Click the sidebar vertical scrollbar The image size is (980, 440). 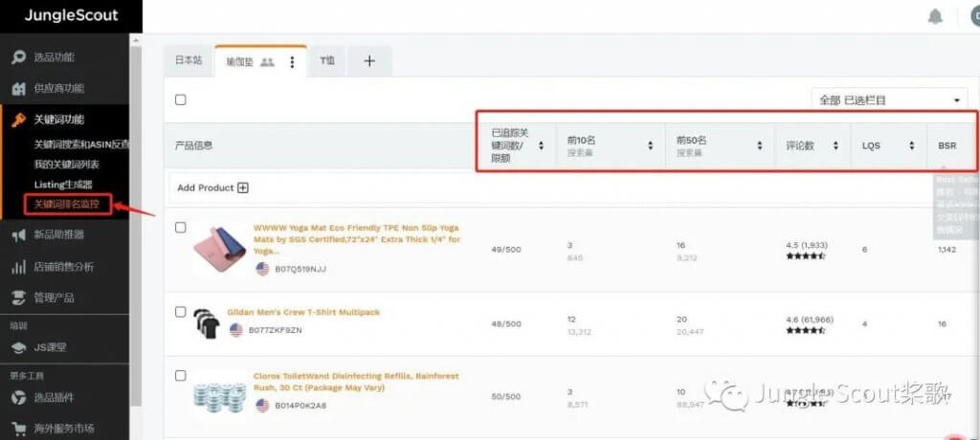(x=136, y=225)
